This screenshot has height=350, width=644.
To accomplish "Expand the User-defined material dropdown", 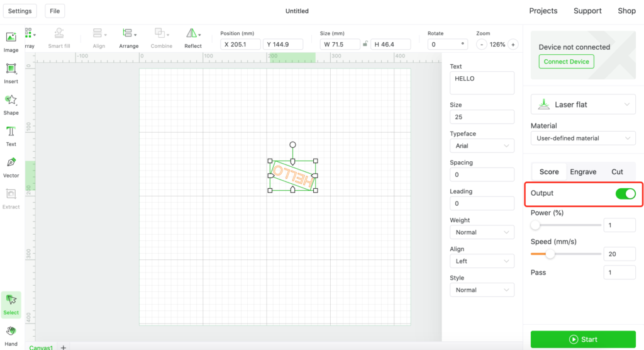I will [x=583, y=138].
